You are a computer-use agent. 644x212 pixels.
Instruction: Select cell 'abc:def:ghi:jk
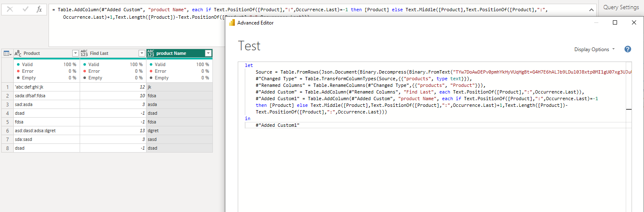point(46,87)
